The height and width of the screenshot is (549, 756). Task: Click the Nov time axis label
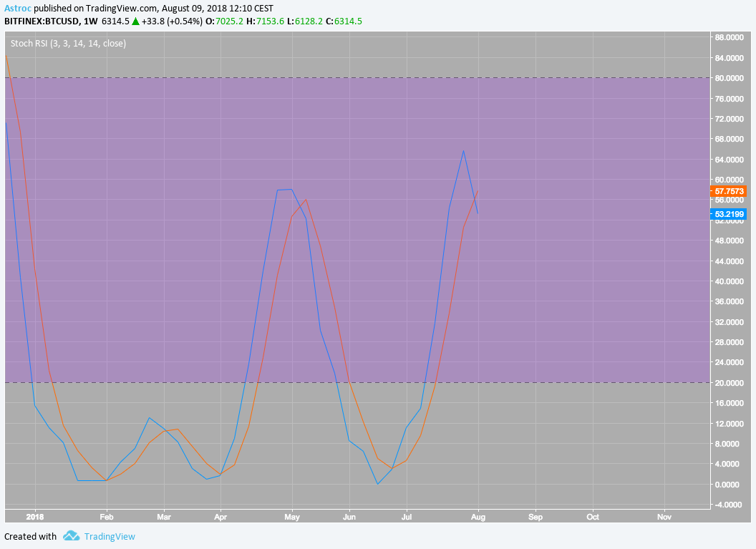tap(664, 517)
